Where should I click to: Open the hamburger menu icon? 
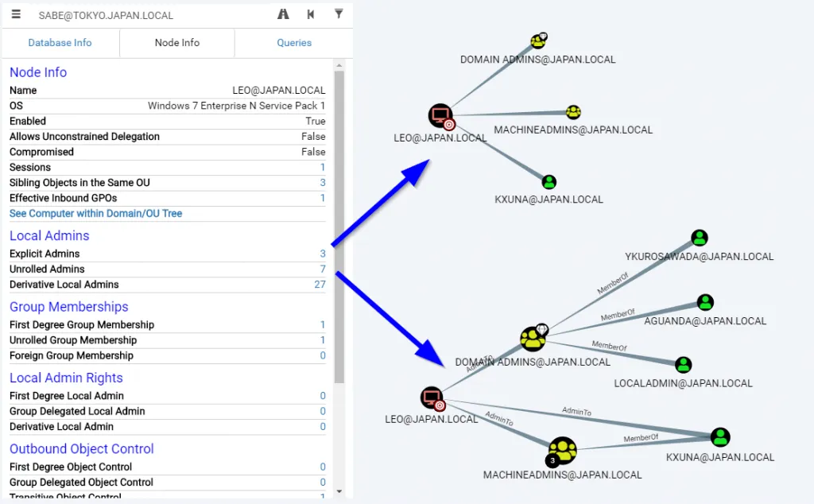pos(16,14)
